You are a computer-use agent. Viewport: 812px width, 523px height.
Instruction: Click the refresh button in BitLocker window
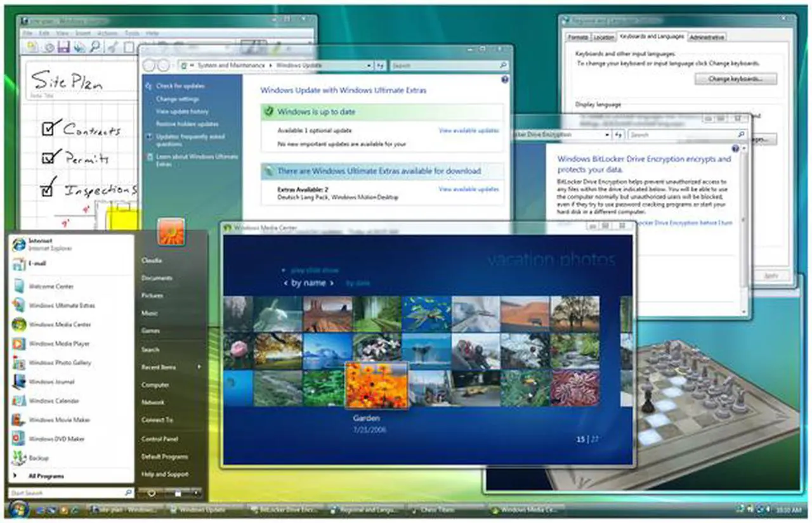pyautogui.click(x=619, y=135)
